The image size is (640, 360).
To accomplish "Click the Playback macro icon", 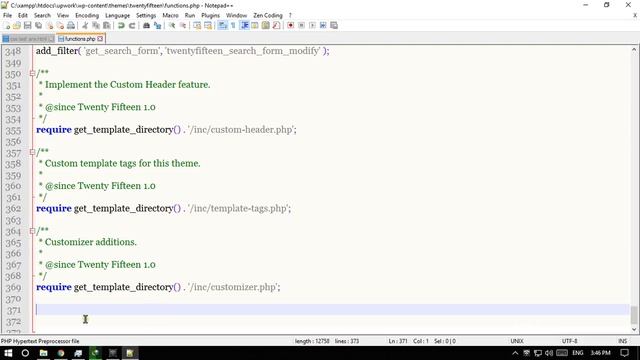I will (x=312, y=25).
